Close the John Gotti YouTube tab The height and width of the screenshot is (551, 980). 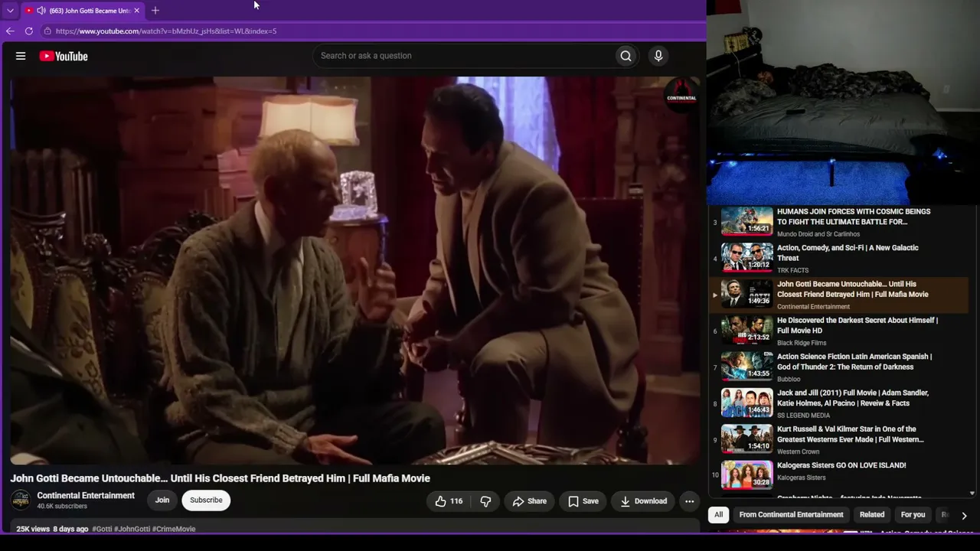(136, 11)
